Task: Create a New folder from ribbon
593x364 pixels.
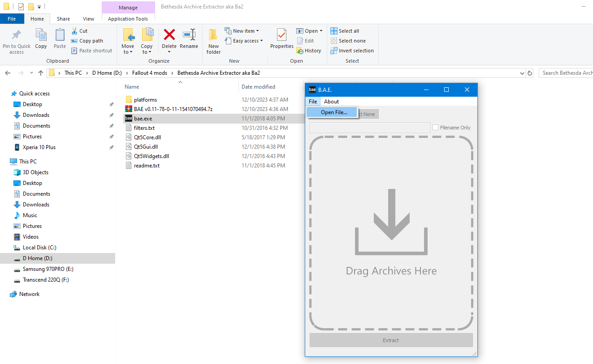Action: pyautogui.click(x=213, y=40)
